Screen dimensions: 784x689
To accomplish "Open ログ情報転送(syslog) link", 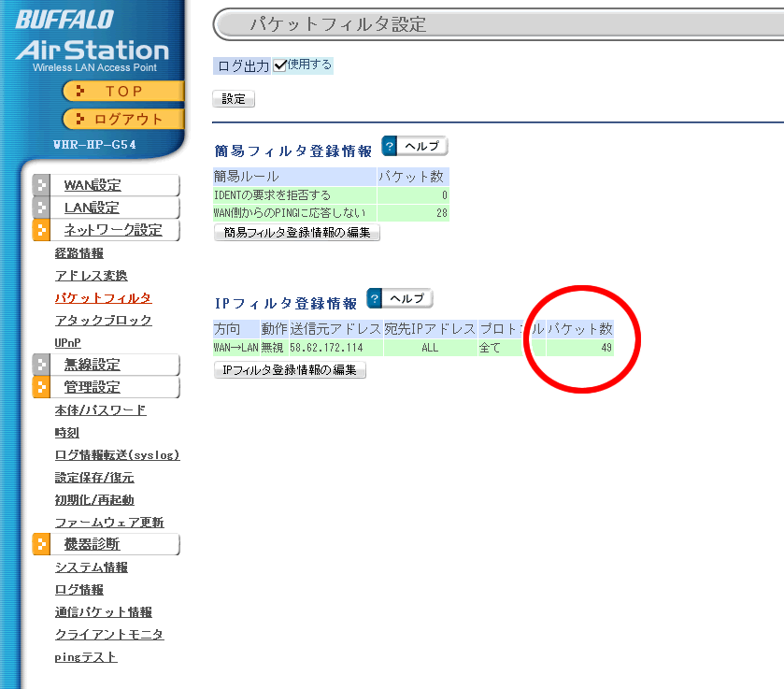I will pyautogui.click(x=117, y=455).
